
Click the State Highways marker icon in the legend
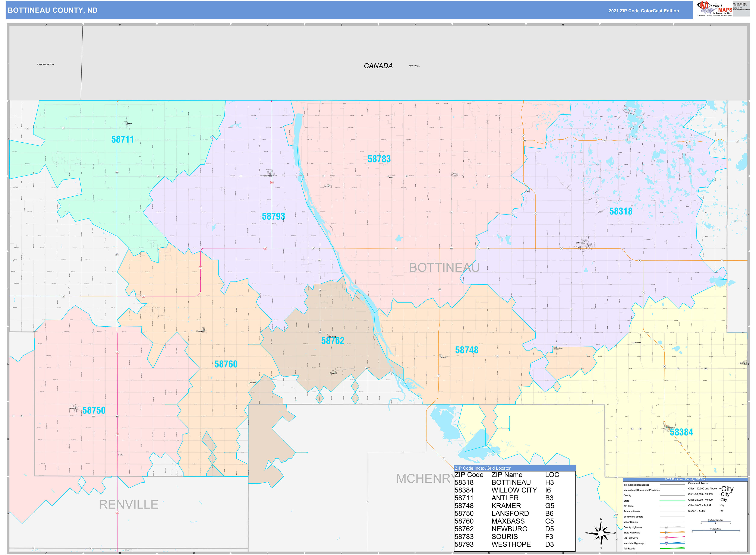(667, 533)
